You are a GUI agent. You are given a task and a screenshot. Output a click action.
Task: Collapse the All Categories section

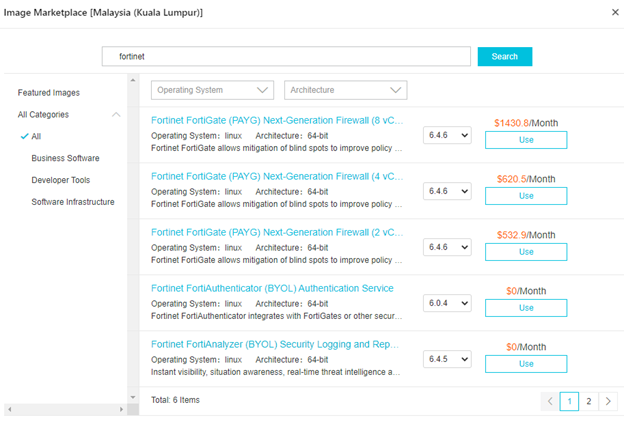pyautogui.click(x=116, y=115)
